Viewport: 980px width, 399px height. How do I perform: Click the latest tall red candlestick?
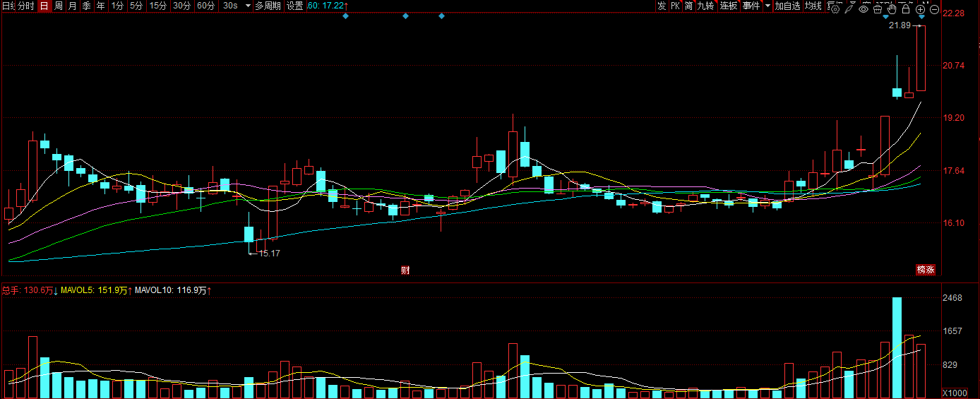(921, 59)
